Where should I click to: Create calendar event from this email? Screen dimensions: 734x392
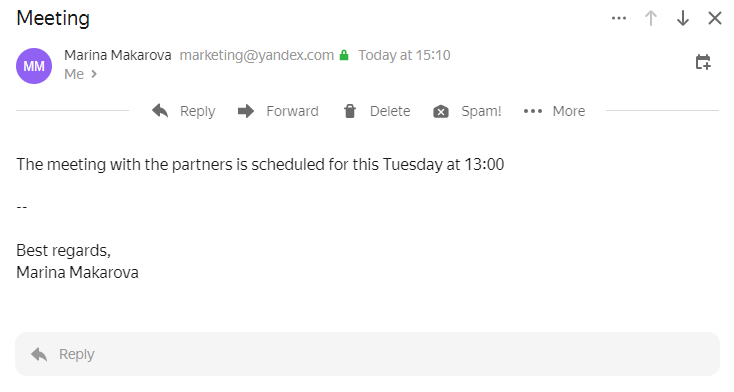click(x=703, y=62)
